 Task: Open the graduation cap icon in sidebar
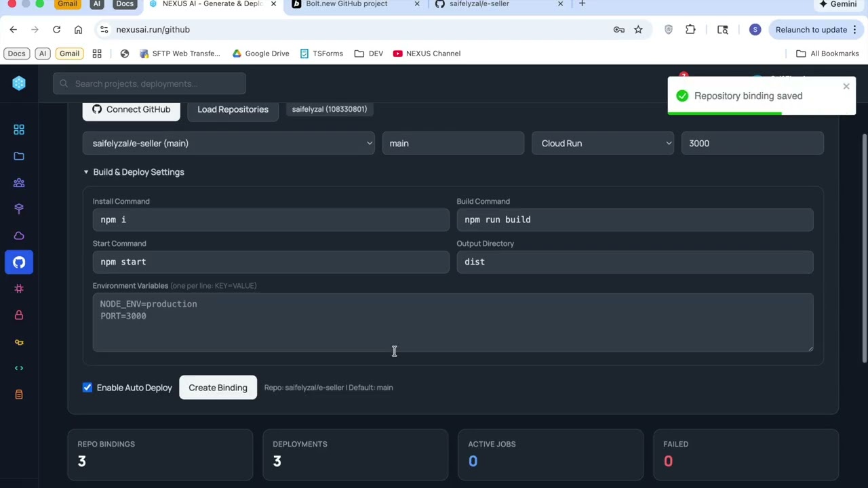click(x=19, y=209)
